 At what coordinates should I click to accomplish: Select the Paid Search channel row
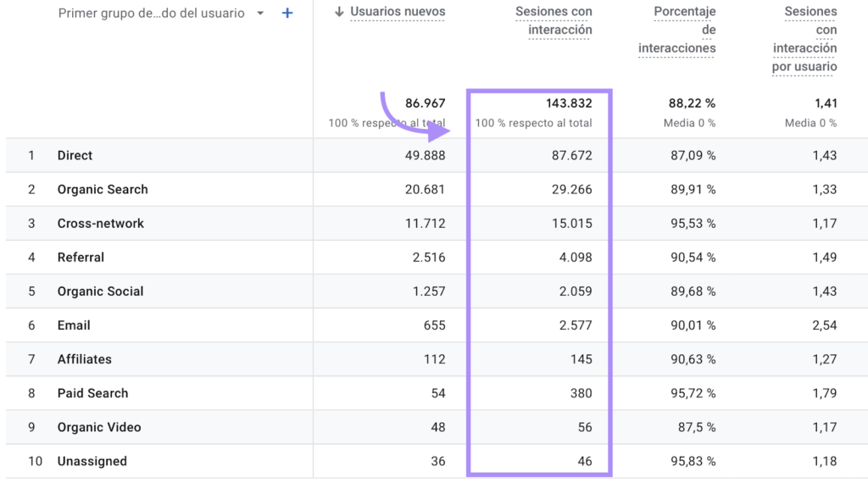(x=92, y=393)
